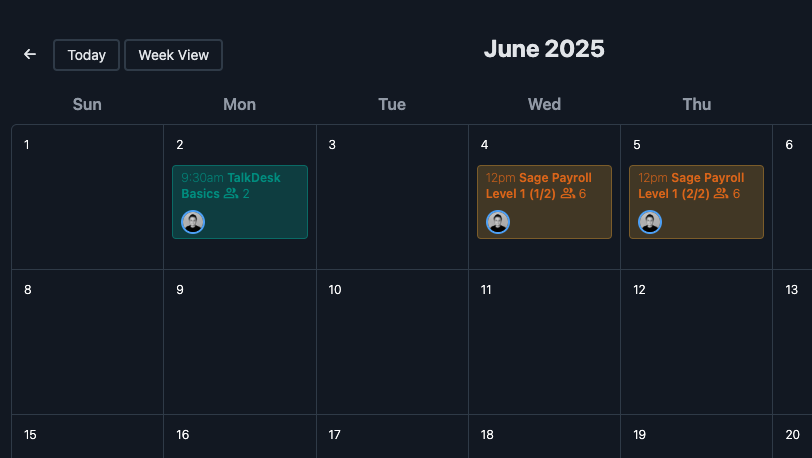This screenshot has width=812, height=458.
Task: Click attendees icon on Sage Payroll (2/2)
Action: click(720, 194)
